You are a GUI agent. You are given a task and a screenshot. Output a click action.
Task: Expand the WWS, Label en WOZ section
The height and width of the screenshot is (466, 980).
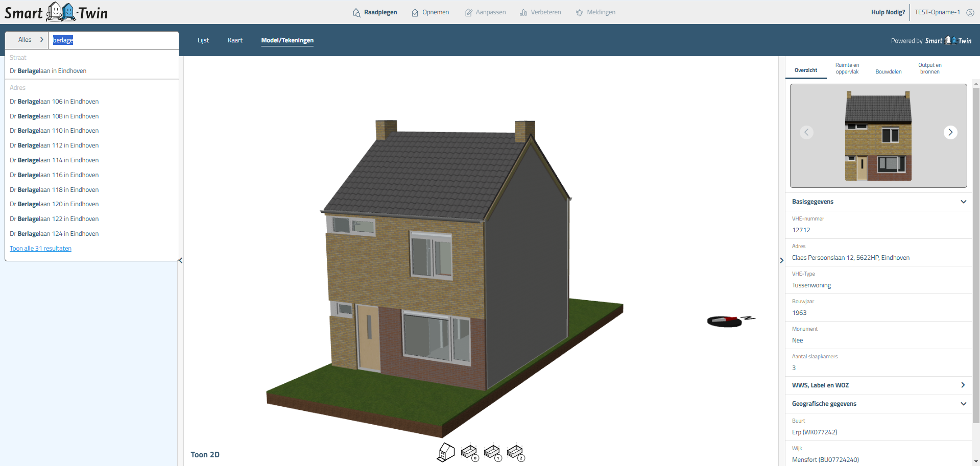click(x=963, y=385)
